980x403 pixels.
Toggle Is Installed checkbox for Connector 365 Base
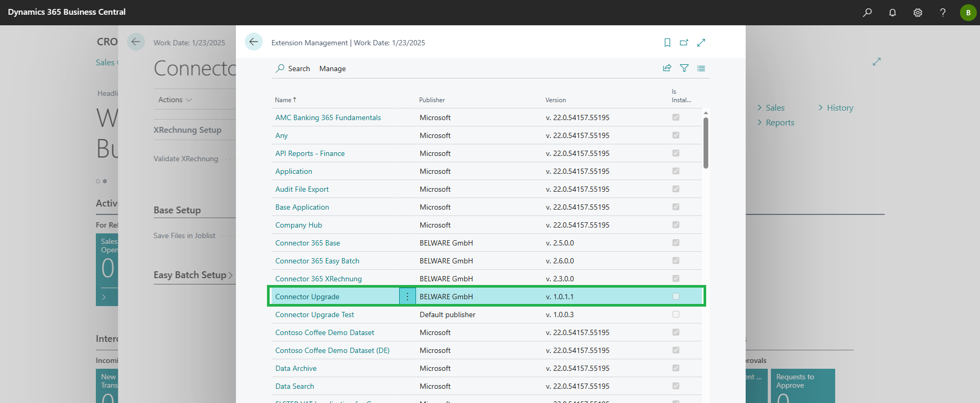676,243
